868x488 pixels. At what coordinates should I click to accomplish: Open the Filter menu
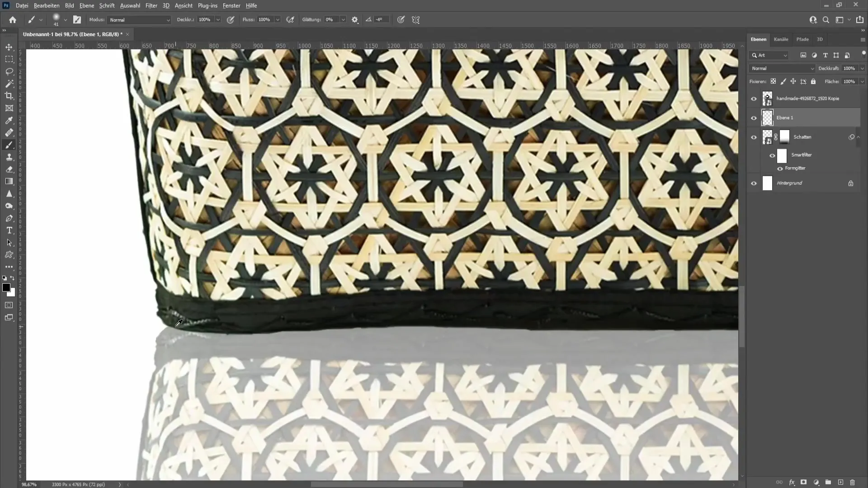tap(151, 5)
